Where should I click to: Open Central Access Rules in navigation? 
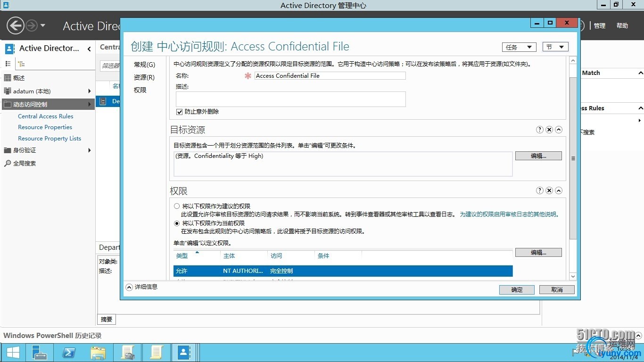46,116
